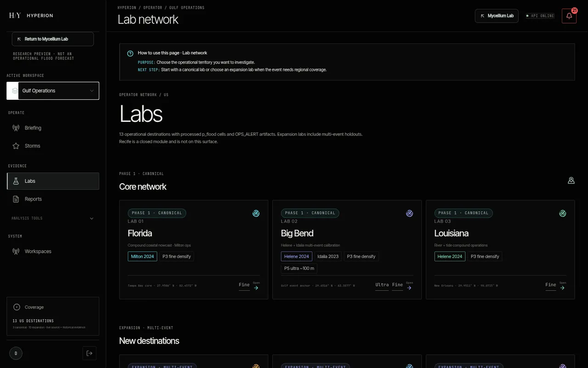This screenshot has height=368, width=588.
Task: Click P3 fine densify on Florida card
Action: (176, 257)
